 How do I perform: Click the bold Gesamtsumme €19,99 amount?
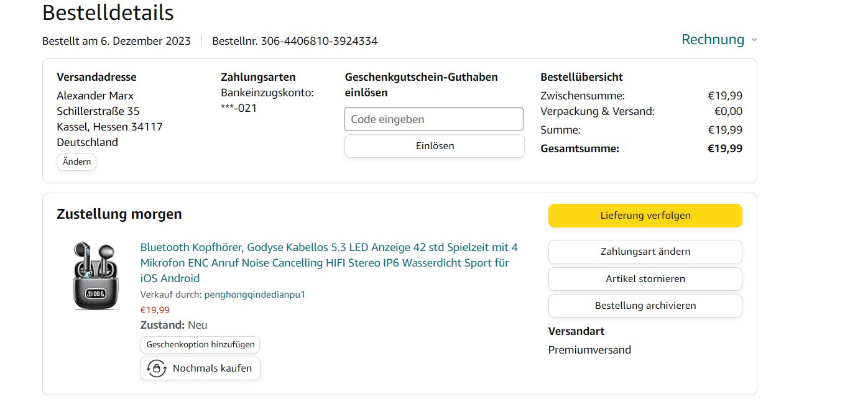[724, 149]
